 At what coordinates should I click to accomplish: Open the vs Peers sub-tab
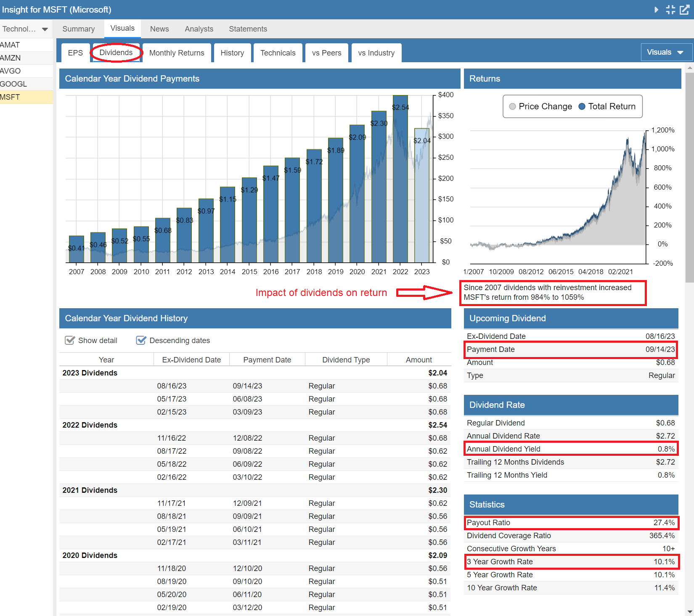(x=326, y=53)
